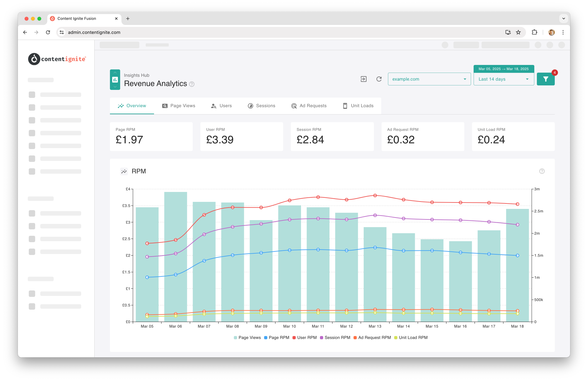Viewport: 588px width, 381px height.
Task: Click the refresh data icon beside domain selector
Action: (379, 79)
